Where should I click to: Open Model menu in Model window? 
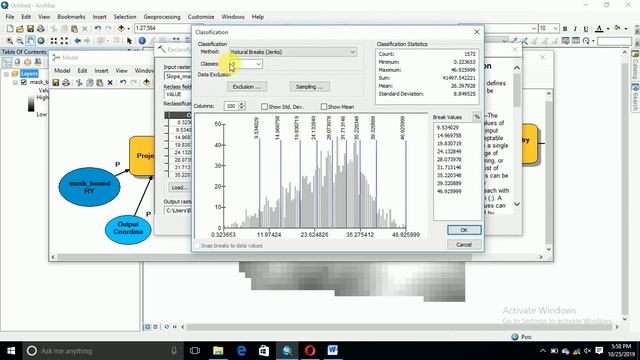click(x=62, y=71)
